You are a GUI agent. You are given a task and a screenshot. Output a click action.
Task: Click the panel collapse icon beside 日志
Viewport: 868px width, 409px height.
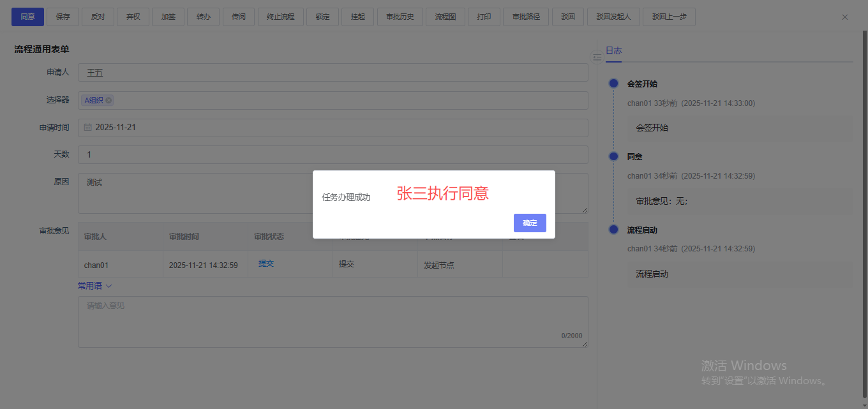597,57
